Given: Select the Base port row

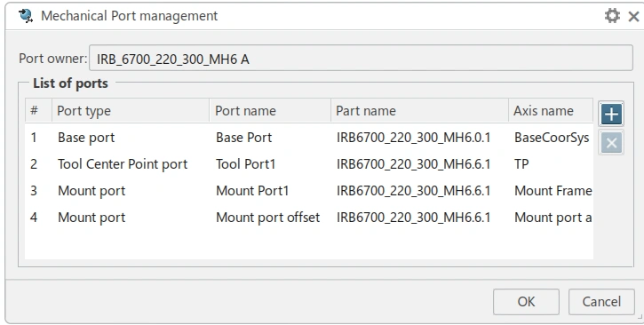Looking at the screenshot, I should point(309,138).
